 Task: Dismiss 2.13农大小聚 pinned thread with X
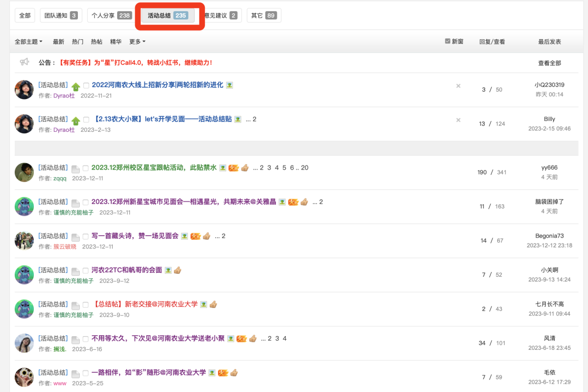(x=458, y=120)
